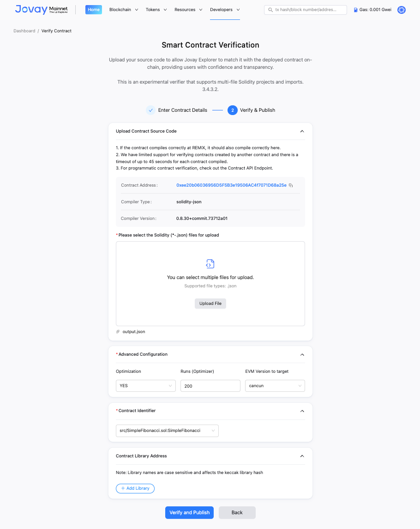Collapse the Upload Contract Source Code section

tap(302, 131)
